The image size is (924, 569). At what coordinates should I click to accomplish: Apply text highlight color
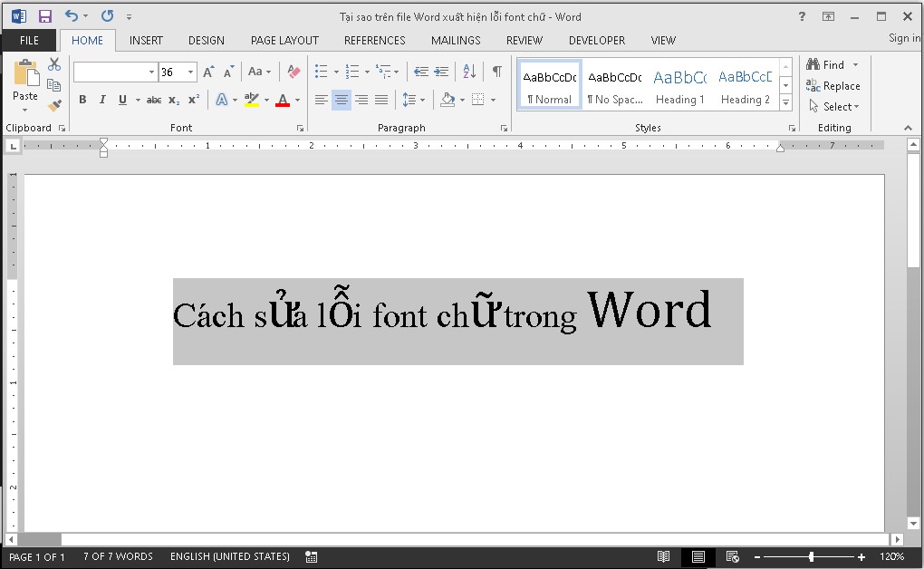tap(252, 100)
